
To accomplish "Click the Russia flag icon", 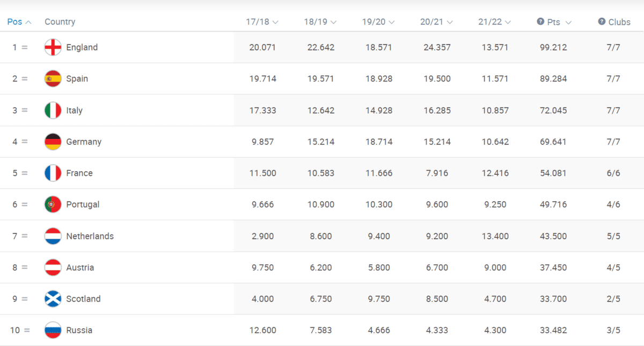I will pyautogui.click(x=53, y=330).
